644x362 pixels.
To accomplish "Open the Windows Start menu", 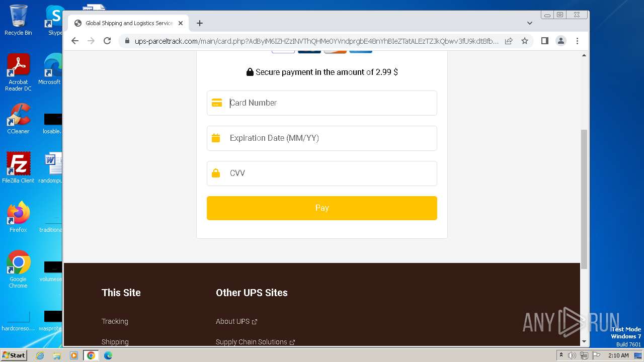I will (14, 355).
